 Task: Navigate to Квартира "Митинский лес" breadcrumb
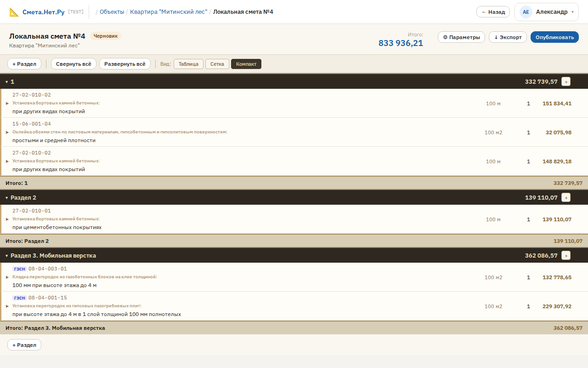(169, 12)
